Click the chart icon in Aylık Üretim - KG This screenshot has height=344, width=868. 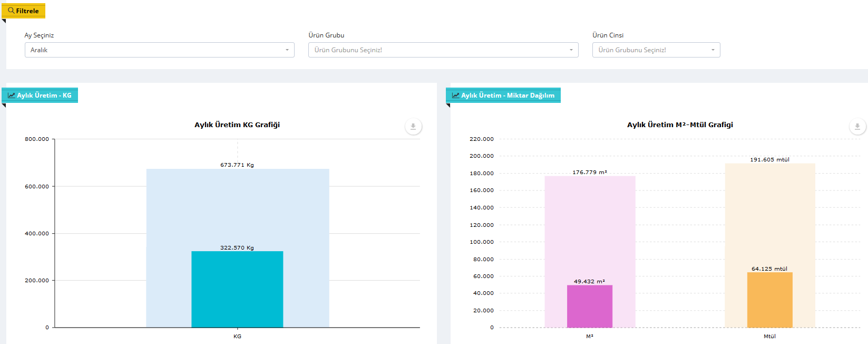tap(11, 95)
